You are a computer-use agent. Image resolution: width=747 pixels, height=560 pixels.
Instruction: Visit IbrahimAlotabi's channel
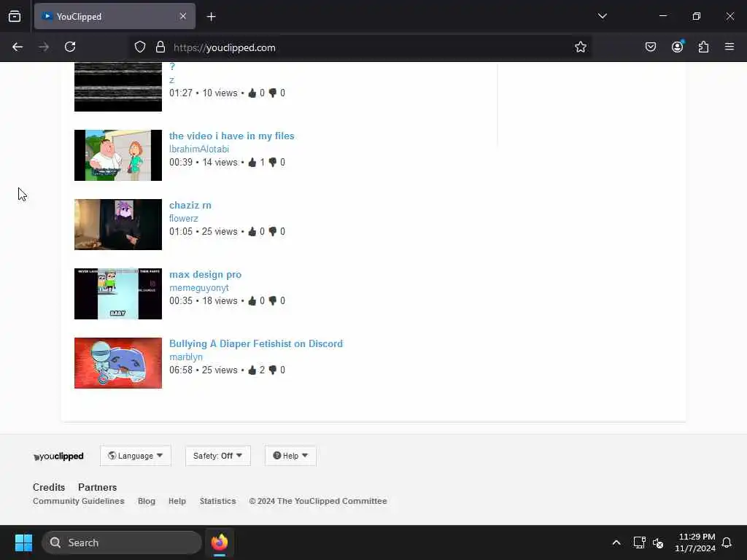click(199, 149)
